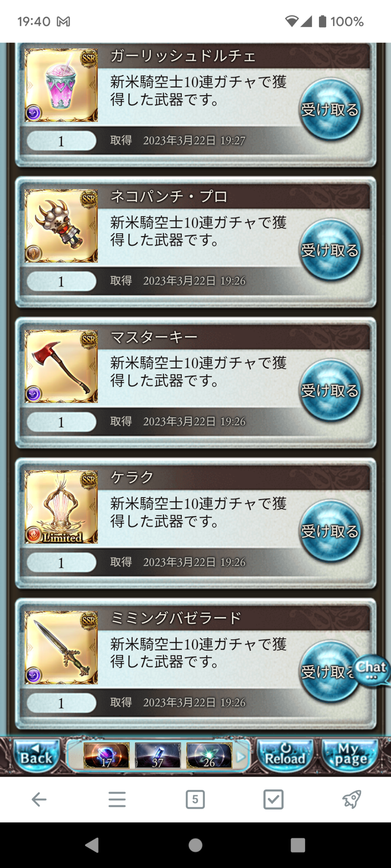Select the raid shortcut numbered 26

pos(209,755)
